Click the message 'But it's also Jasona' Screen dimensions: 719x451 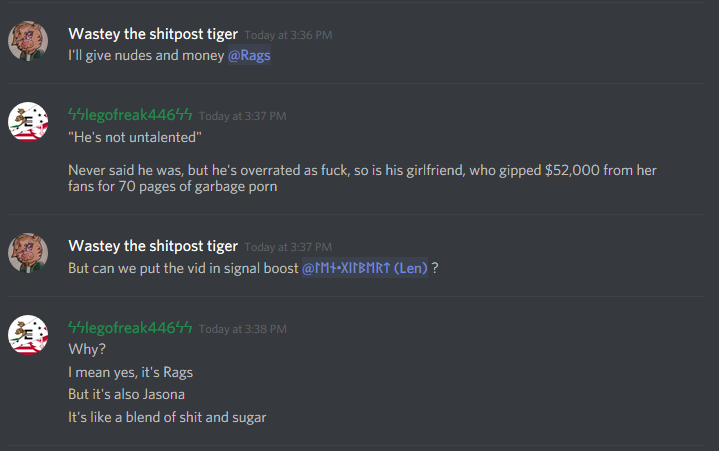coord(127,394)
